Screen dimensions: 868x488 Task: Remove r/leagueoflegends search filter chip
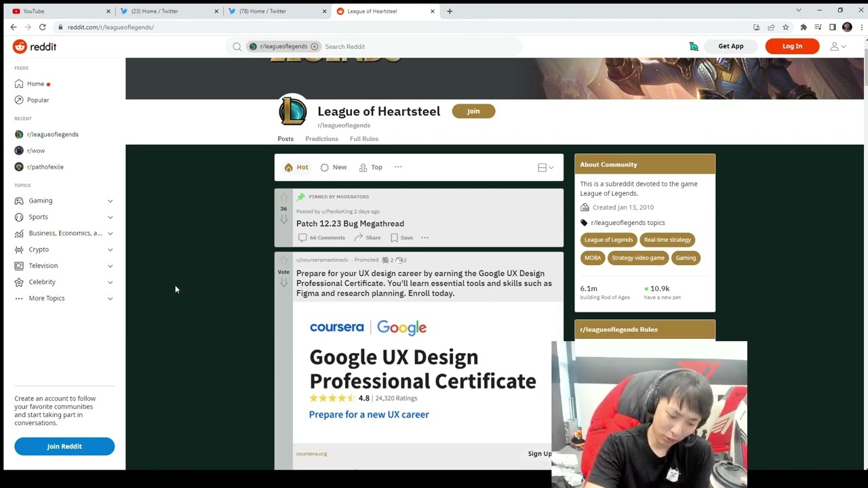(x=315, y=47)
